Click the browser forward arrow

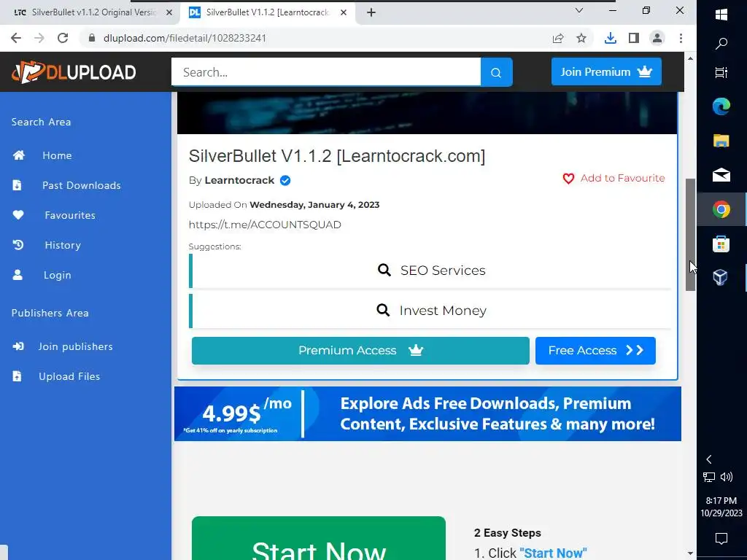39,38
